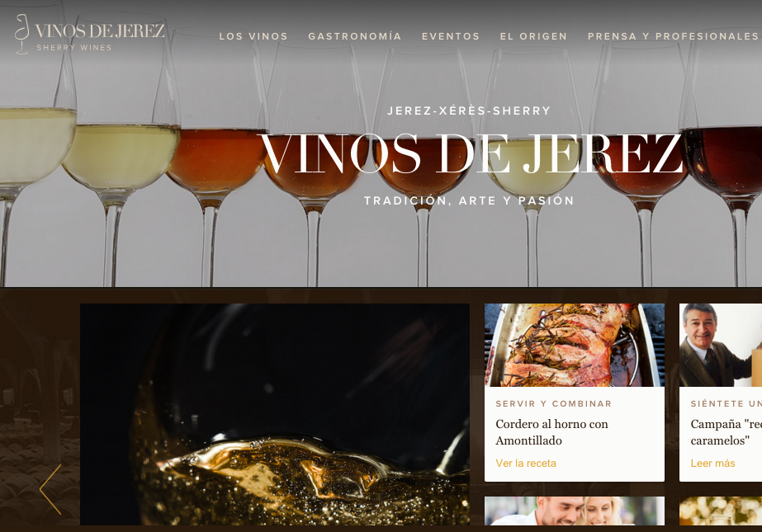Screen dimensions: 762x532
Task: Select the Servir y Combinar category label
Action: coord(553,403)
